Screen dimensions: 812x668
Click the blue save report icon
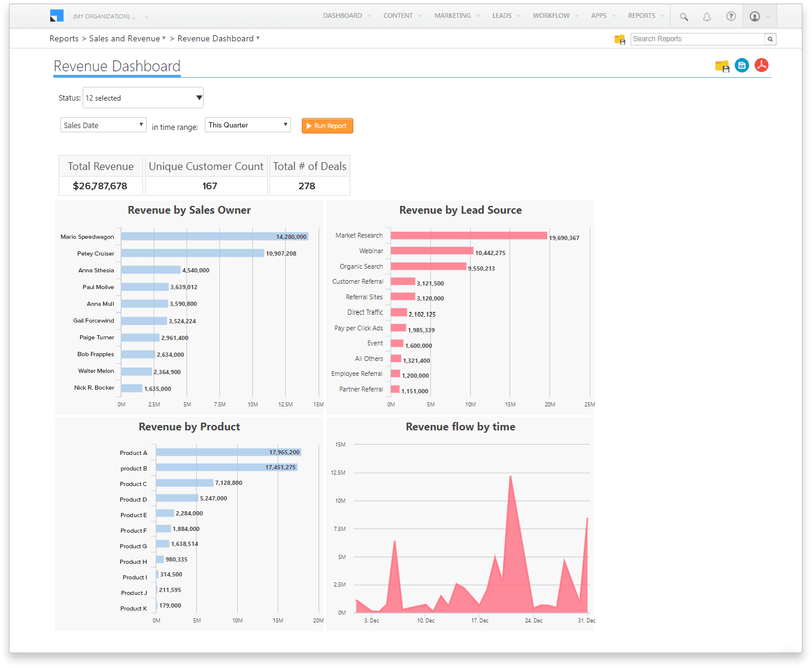pos(742,65)
